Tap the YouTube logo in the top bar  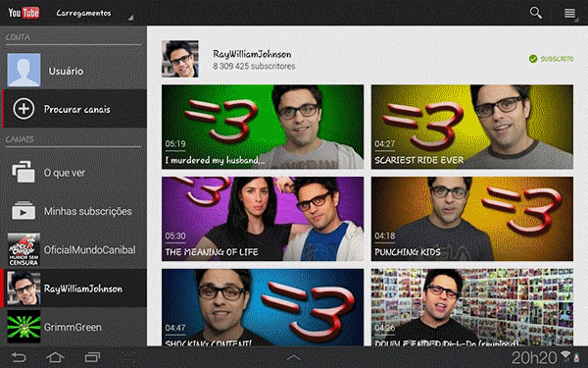click(24, 13)
